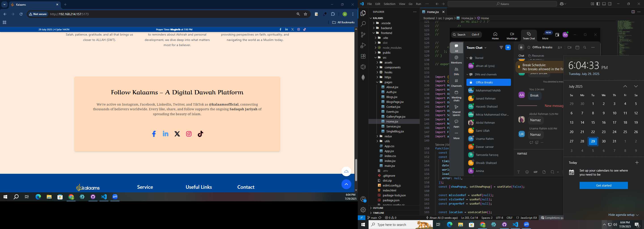Click Hide agenda setup link
Screen dimensions: 644x229
coord(623,215)
